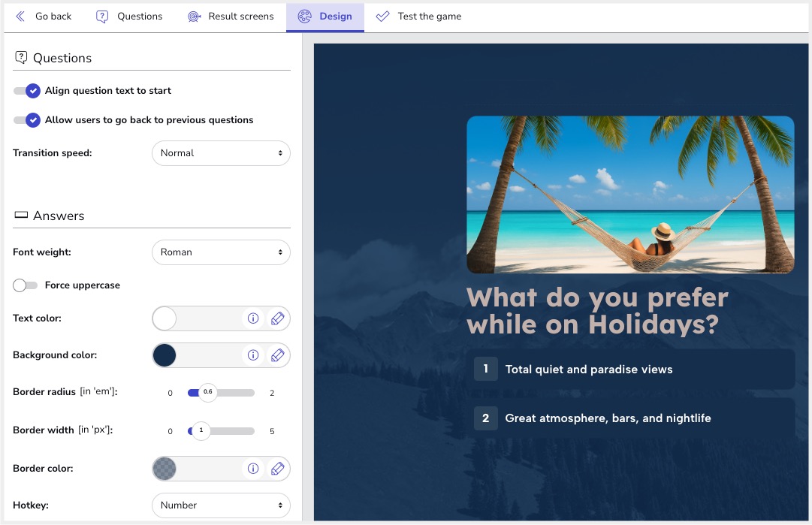Toggle Allow users to go back option

[27, 120]
